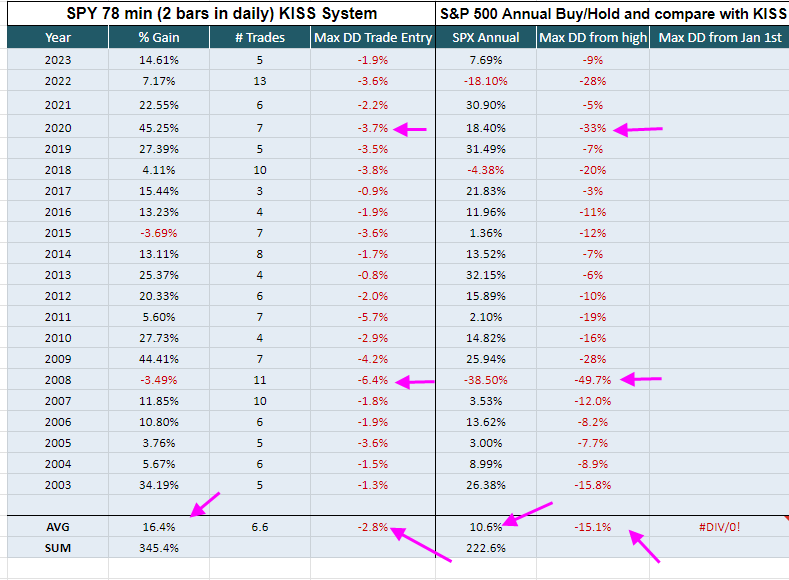Image resolution: width=789 pixels, height=580 pixels.
Task: Select the -2.8% average drawdown cell
Action: click(x=373, y=527)
